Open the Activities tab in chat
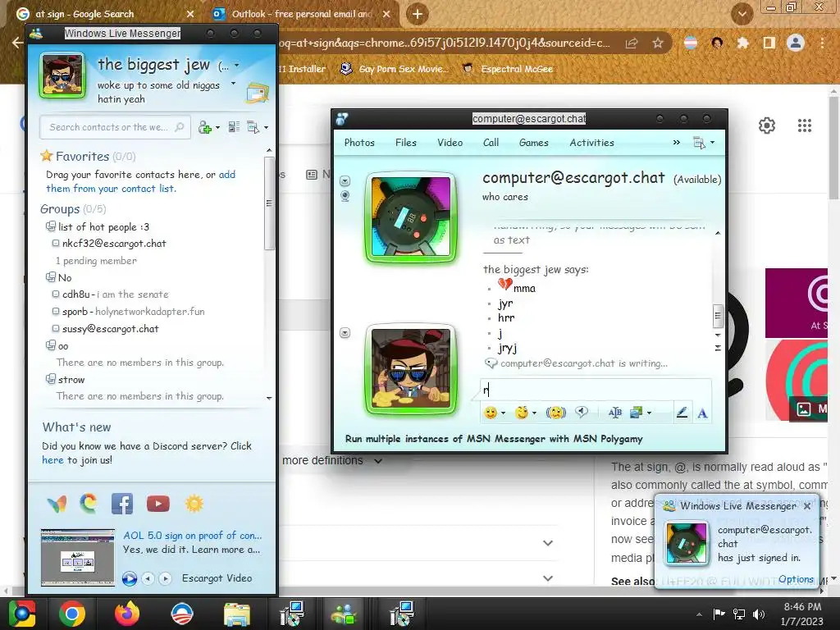 [x=592, y=143]
